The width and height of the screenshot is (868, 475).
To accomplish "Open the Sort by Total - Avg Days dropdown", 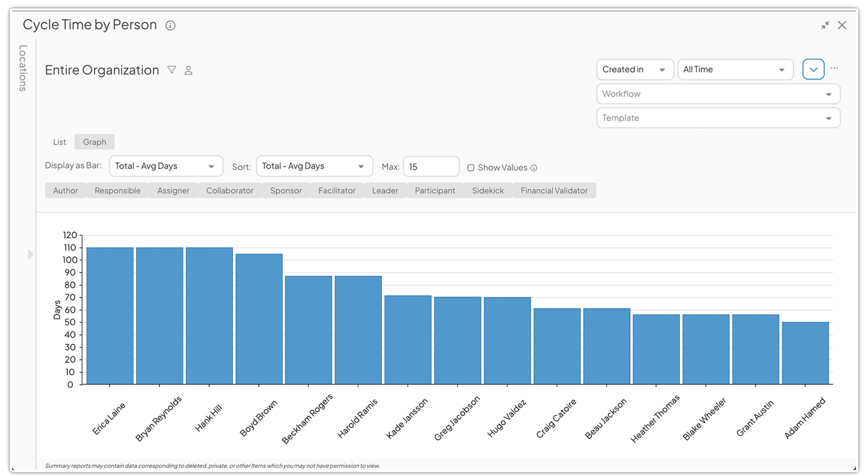I will pos(314,166).
